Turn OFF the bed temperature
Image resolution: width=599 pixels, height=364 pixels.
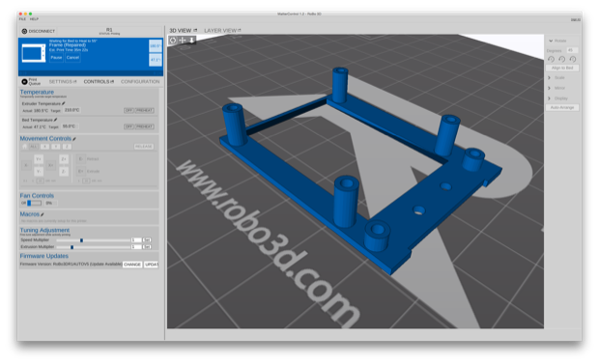pyautogui.click(x=128, y=126)
